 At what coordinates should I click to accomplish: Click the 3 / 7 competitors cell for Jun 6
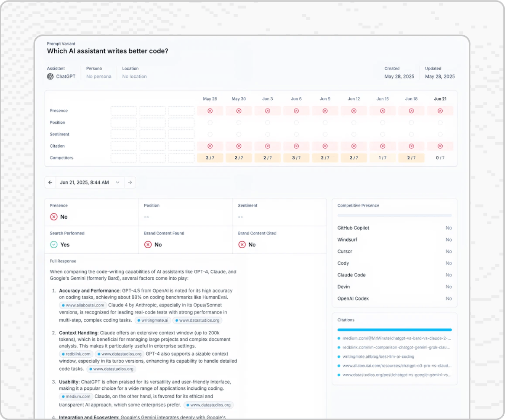(x=296, y=158)
